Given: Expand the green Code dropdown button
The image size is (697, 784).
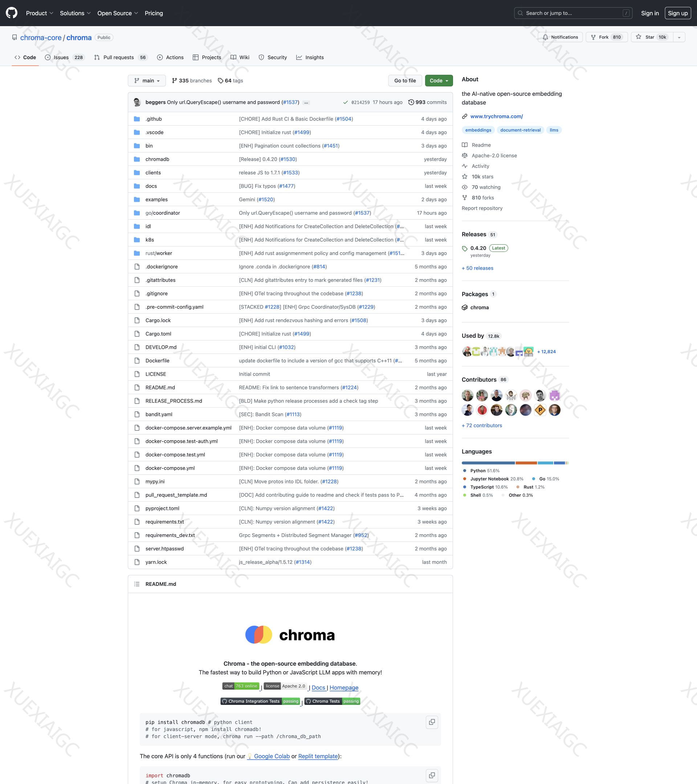Looking at the screenshot, I should (439, 81).
